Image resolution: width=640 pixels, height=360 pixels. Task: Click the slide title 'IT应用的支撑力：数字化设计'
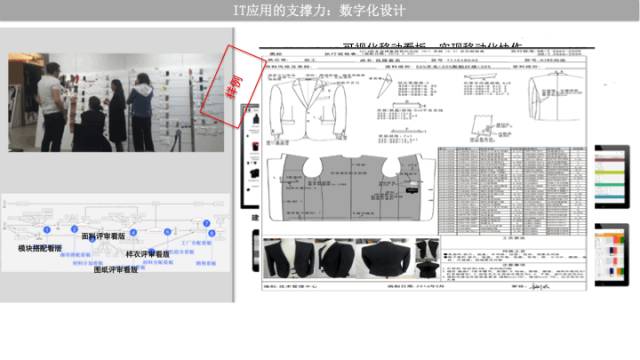(x=320, y=10)
